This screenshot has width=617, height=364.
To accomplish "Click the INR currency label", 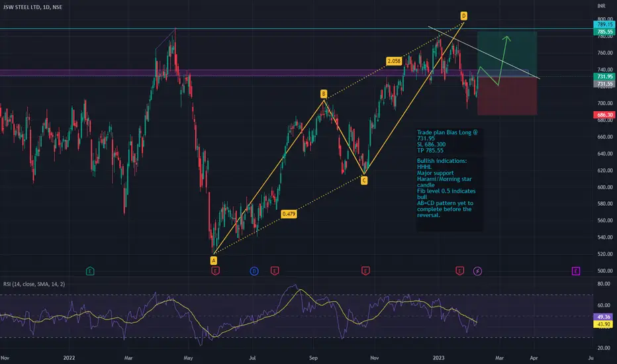I will (601, 6).
